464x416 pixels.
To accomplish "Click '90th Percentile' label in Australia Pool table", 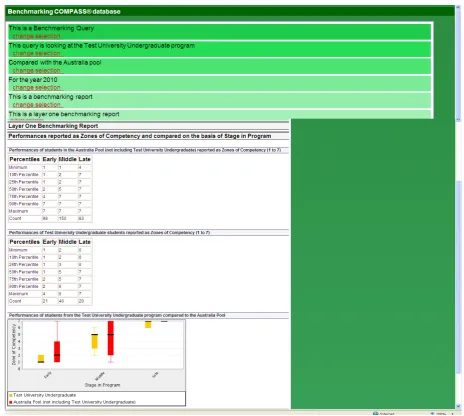I will [24, 204].
